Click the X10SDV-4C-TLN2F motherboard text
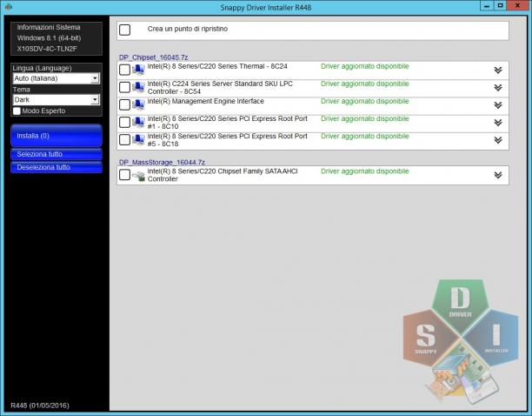 [x=47, y=49]
